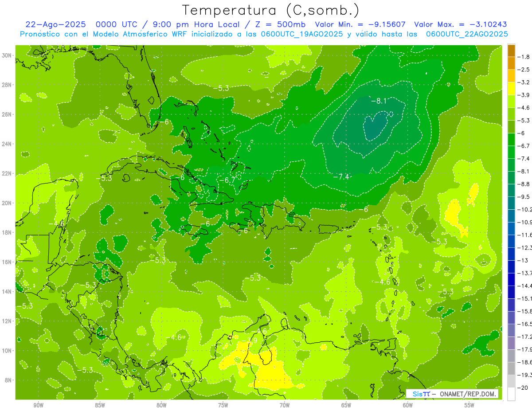Click the 20N latitude axis label

(x=7, y=203)
